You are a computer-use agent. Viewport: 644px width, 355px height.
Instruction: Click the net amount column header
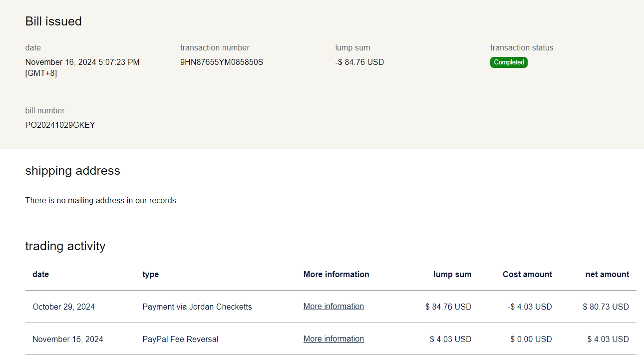[x=607, y=274]
